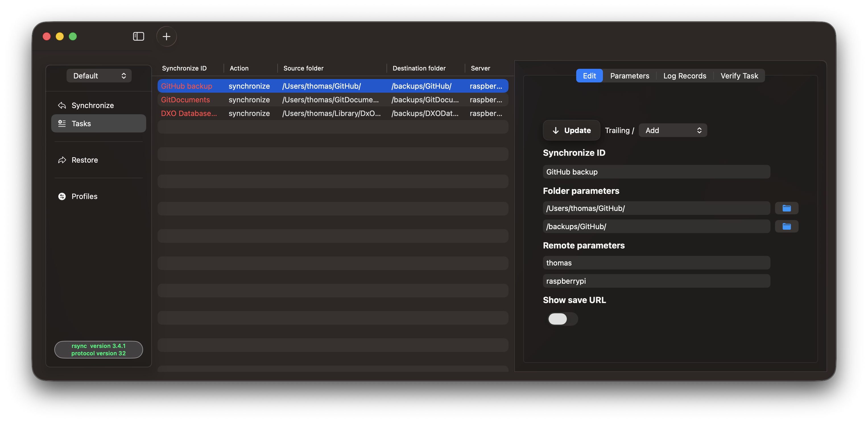
Task: Open folder picker for /backups/GitHub/ destination
Action: pos(786,226)
